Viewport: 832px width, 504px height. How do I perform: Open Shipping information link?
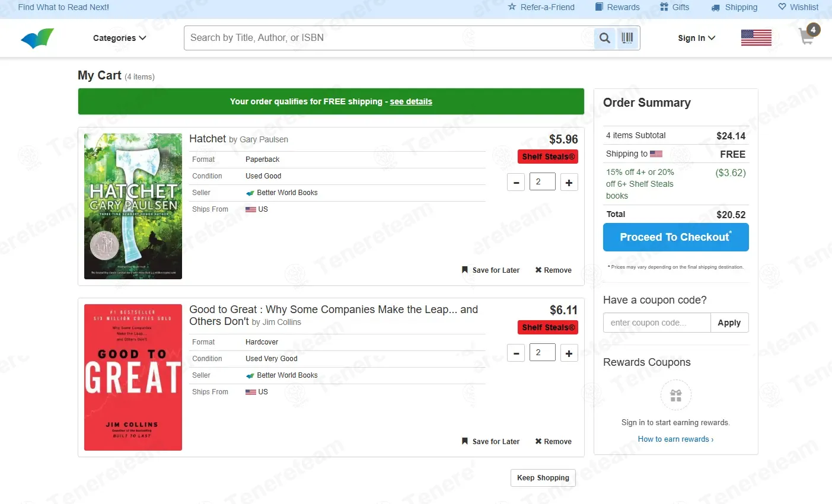[x=735, y=7]
